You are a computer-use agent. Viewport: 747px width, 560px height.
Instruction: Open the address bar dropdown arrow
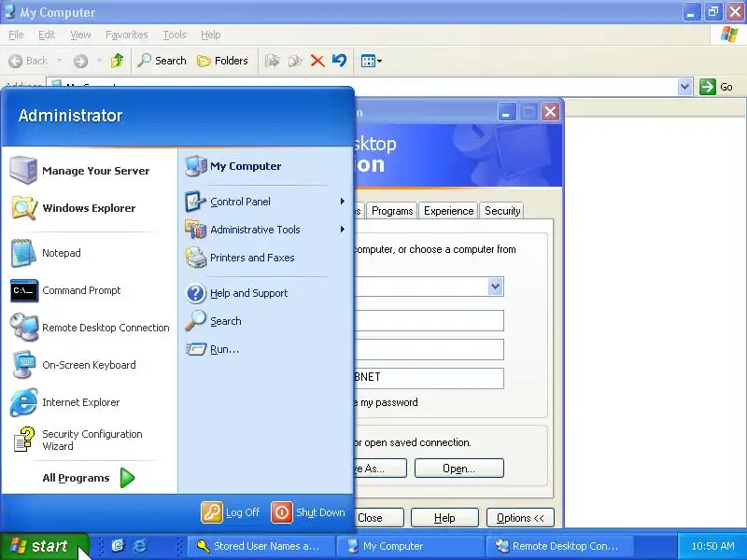[684, 87]
